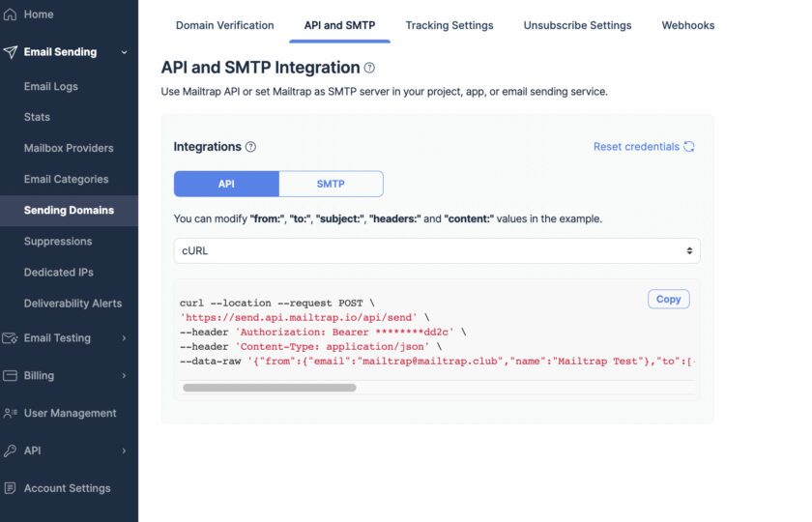Click the Account Settings document icon
Image resolution: width=812 pixels, height=522 pixels.
(x=10, y=488)
